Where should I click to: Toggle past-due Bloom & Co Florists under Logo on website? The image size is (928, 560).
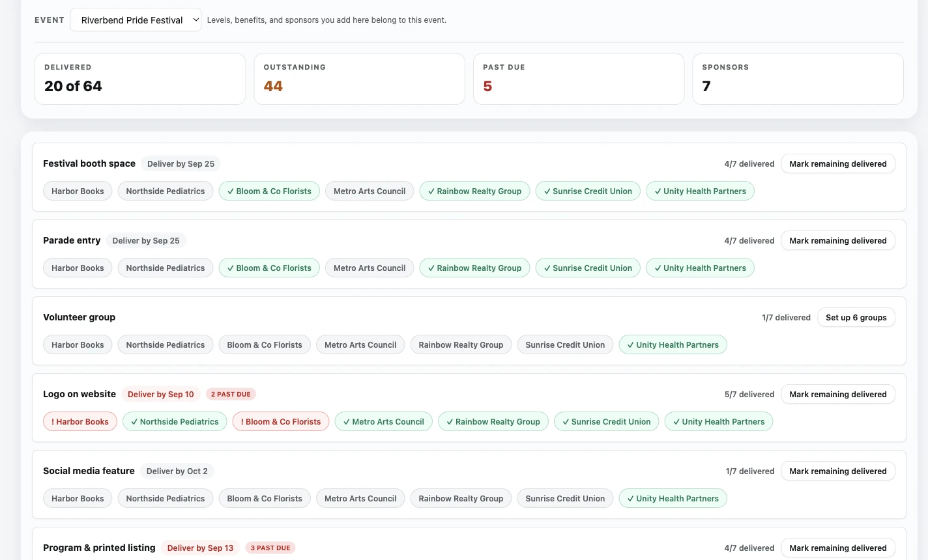(x=281, y=422)
